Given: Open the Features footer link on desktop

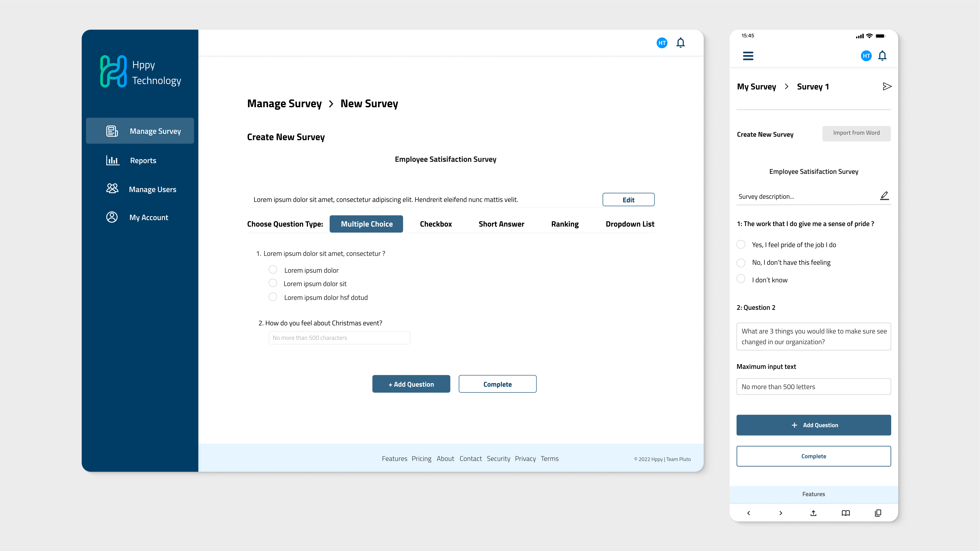Looking at the screenshot, I should pos(394,459).
